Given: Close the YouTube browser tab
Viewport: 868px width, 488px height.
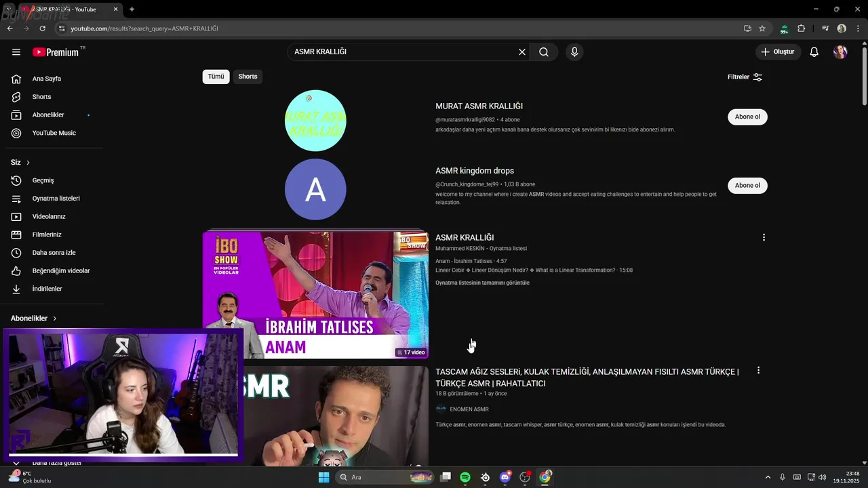Looking at the screenshot, I should [x=115, y=9].
